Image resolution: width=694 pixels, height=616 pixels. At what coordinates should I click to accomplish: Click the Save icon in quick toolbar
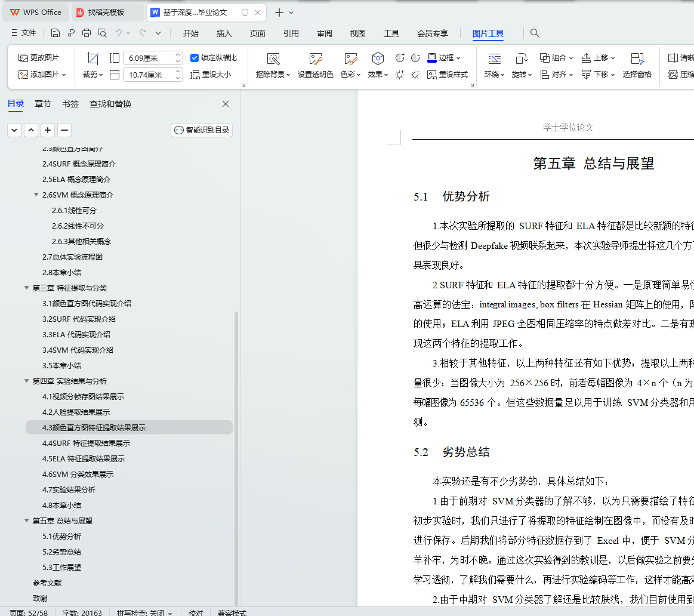tap(55, 33)
